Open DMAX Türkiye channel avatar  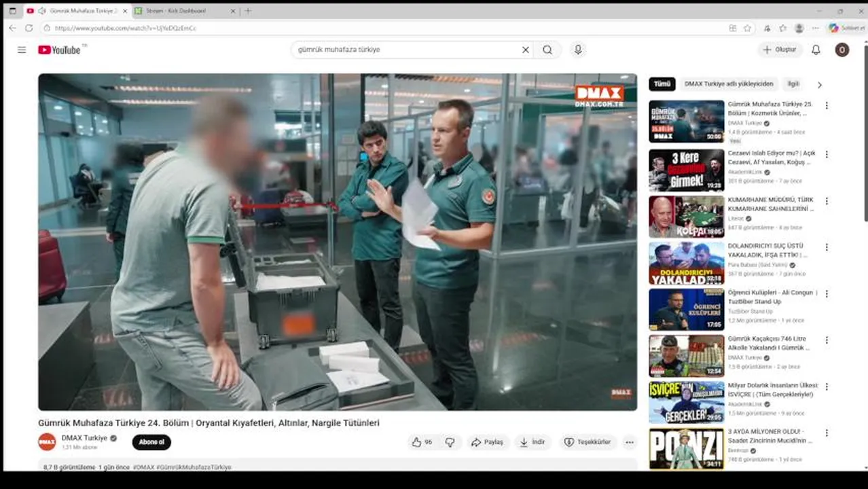(47, 441)
